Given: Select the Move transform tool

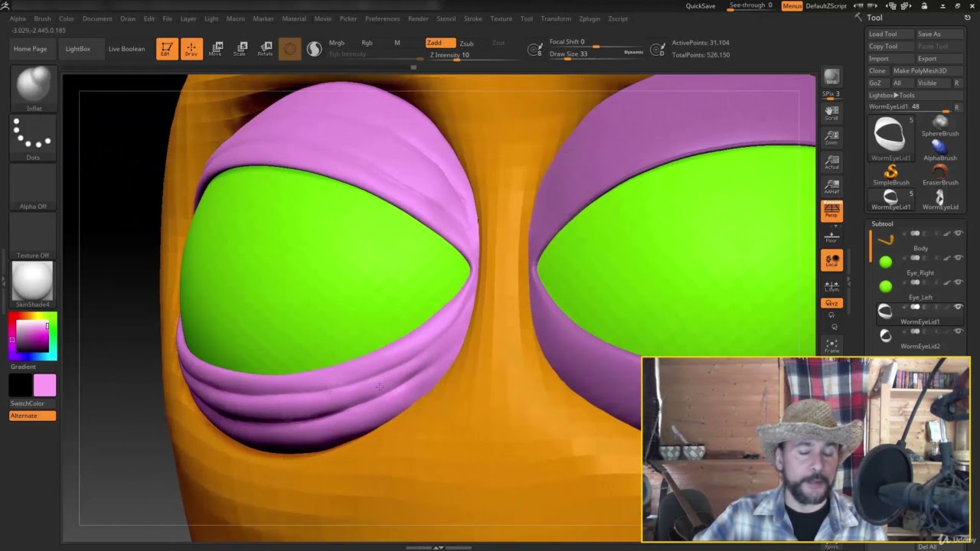Looking at the screenshot, I should click(x=216, y=49).
